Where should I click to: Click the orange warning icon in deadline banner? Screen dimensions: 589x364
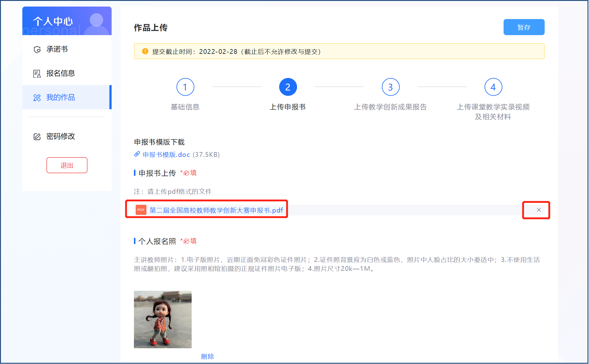coord(144,51)
